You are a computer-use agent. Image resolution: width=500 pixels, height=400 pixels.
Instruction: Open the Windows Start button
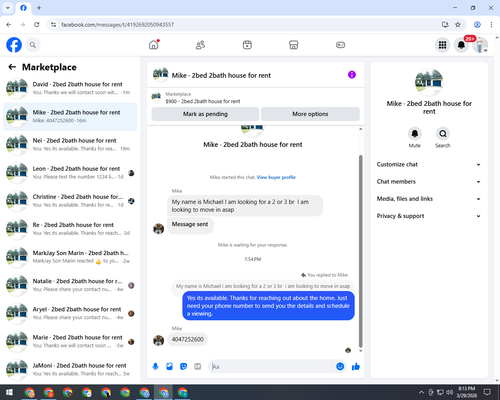(x=9, y=392)
